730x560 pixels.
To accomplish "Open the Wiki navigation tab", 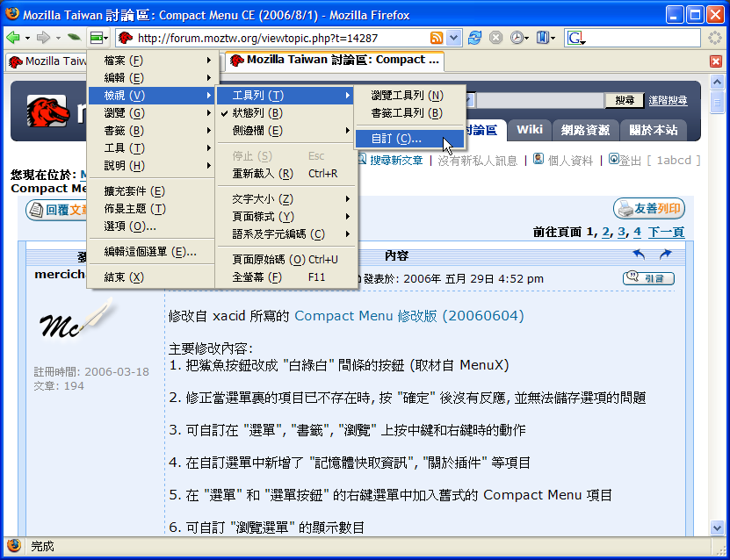I will [530, 130].
